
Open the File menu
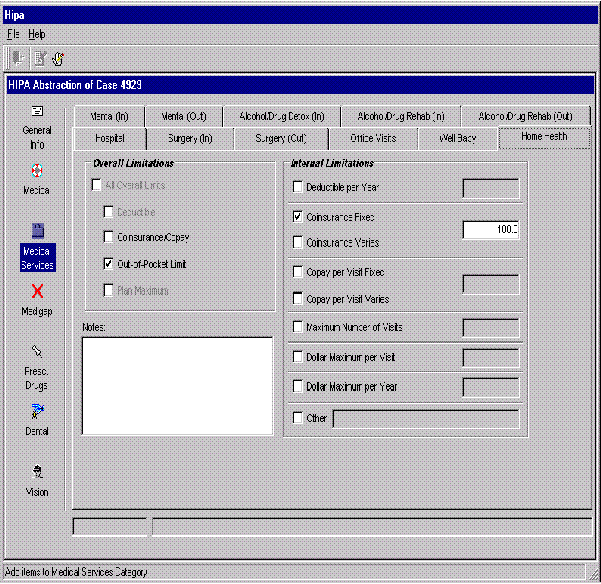coord(13,34)
